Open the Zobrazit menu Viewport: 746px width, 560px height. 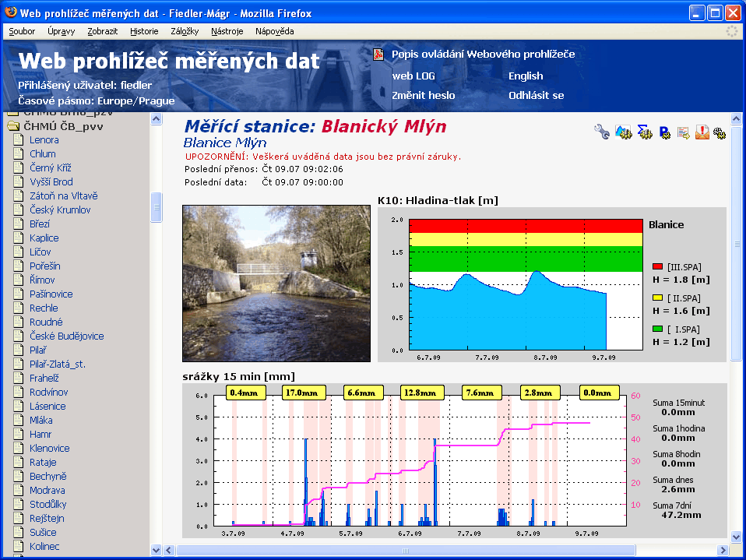(102, 31)
